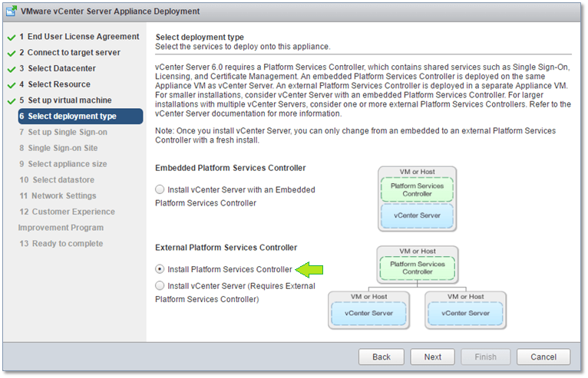Viewport: 588px width, 378px height.
Task: Click the external diagram's left vCenter Server box
Action: tap(368, 313)
